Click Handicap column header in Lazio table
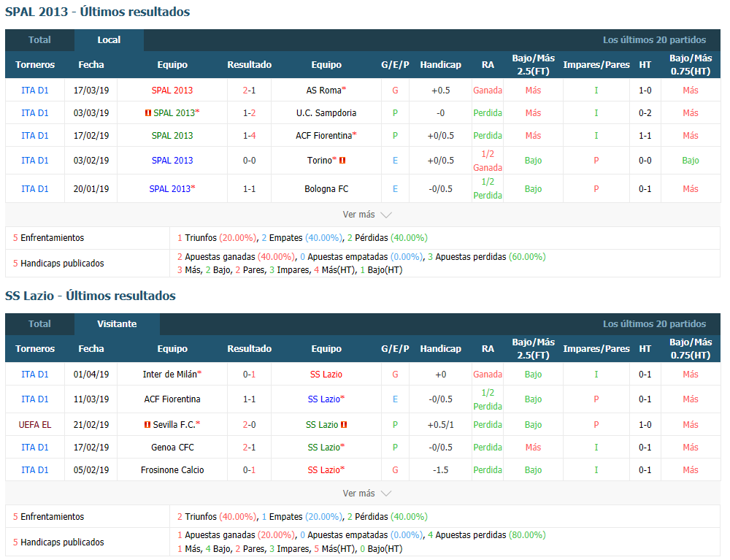 coord(441,349)
